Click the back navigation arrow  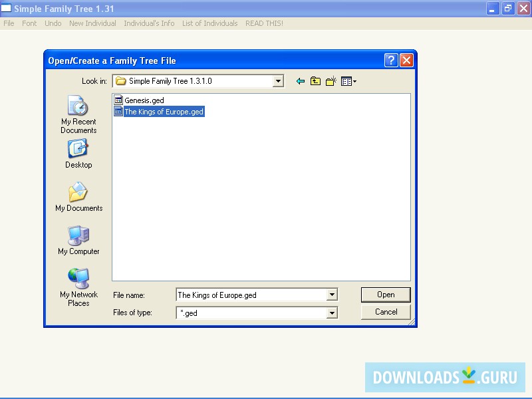tap(300, 80)
